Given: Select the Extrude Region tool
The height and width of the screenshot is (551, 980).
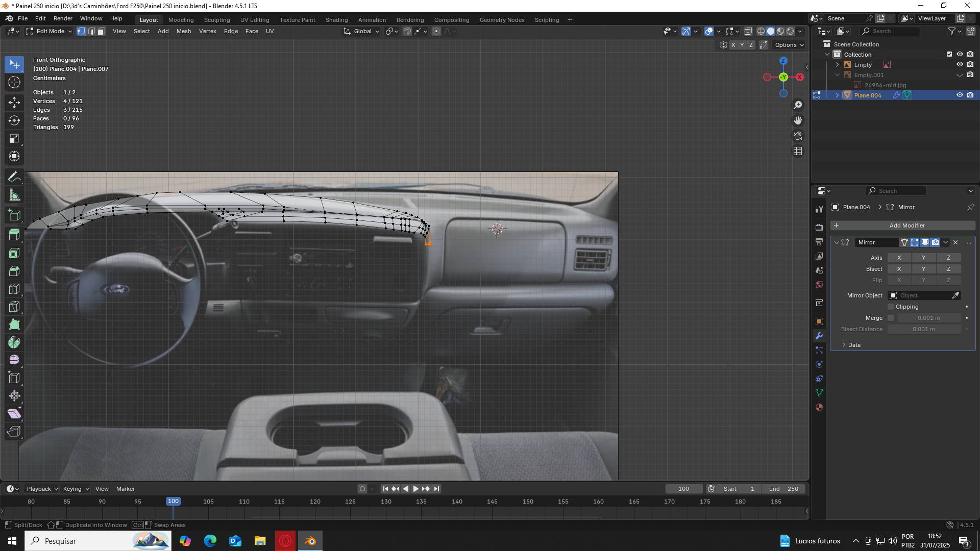Looking at the screenshot, I should pyautogui.click(x=14, y=235).
